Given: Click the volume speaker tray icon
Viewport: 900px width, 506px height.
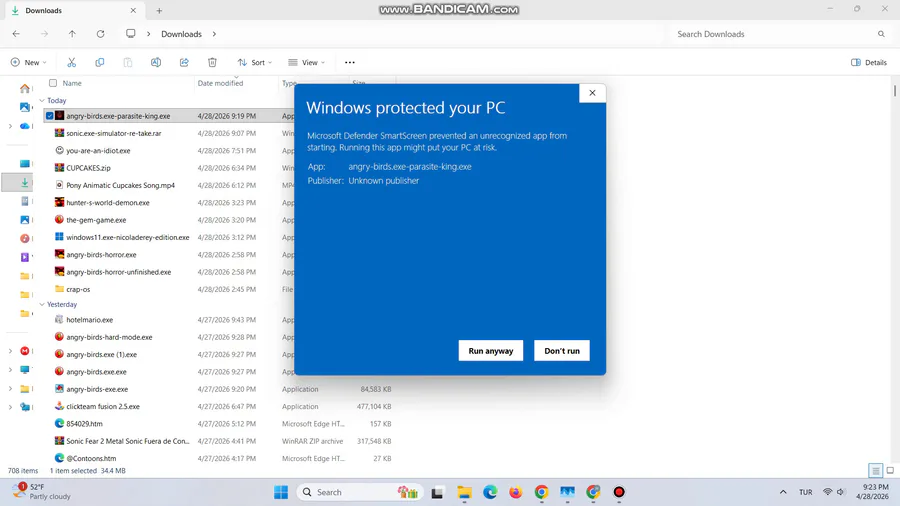Looking at the screenshot, I should pos(841,492).
